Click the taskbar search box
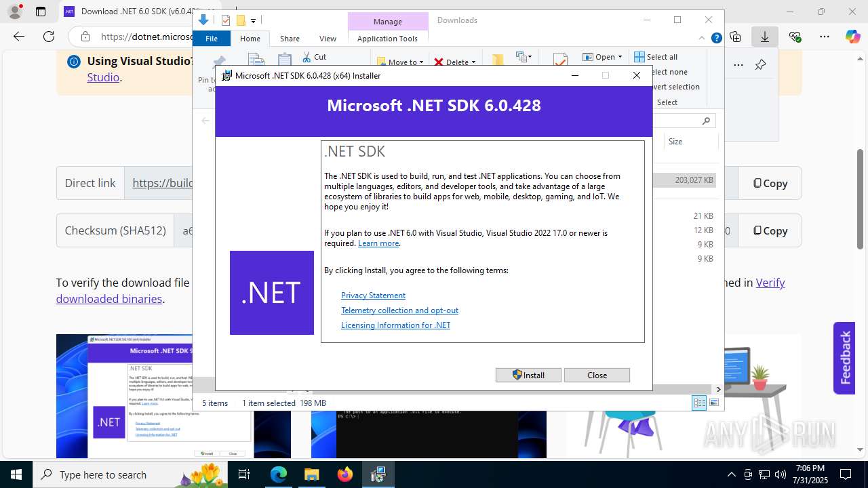 131,474
